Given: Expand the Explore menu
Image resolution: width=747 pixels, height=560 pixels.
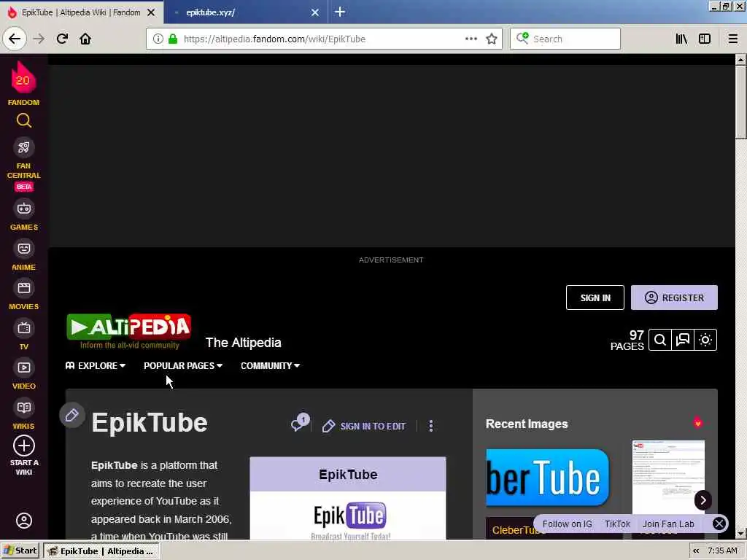Looking at the screenshot, I should (96, 366).
